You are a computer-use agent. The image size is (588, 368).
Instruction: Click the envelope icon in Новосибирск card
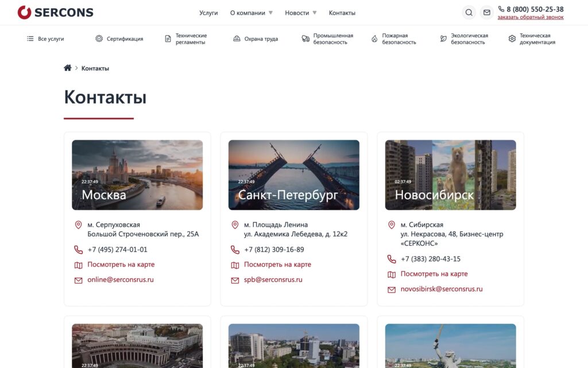(392, 290)
